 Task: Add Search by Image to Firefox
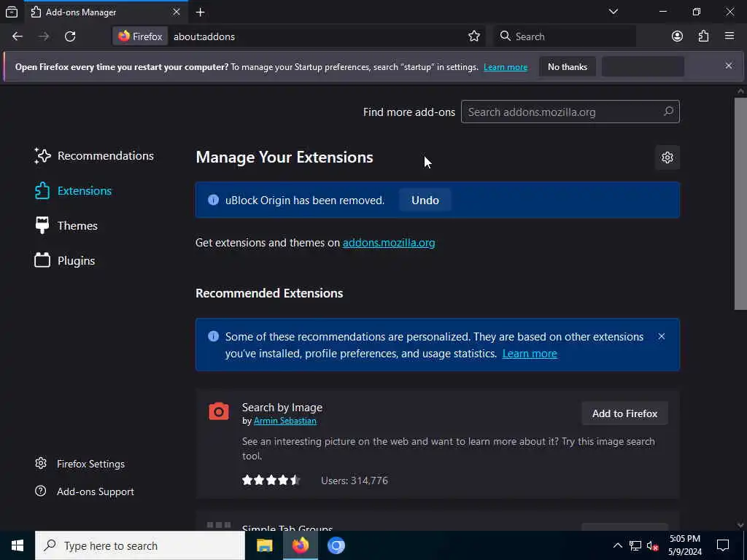point(624,413)
